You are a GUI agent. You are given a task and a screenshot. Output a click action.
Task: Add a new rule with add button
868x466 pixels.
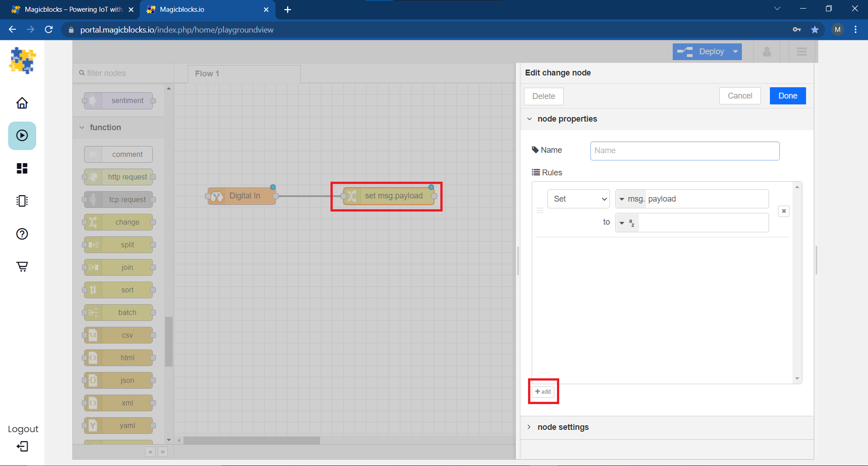(x=543, y=391)
